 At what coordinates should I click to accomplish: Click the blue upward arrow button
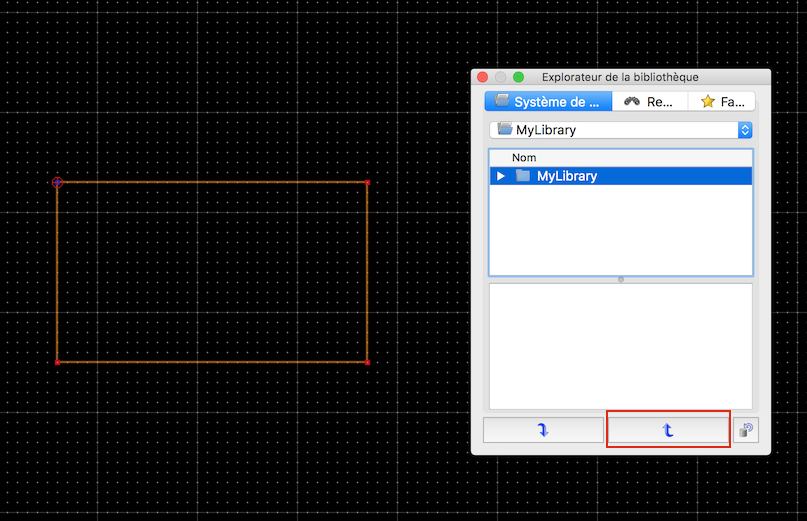668,430
